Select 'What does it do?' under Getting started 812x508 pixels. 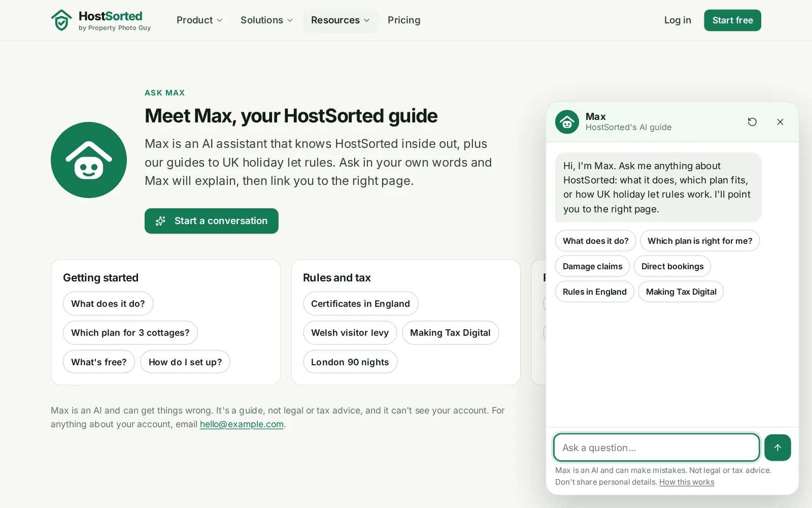click(x=108, y=304)
